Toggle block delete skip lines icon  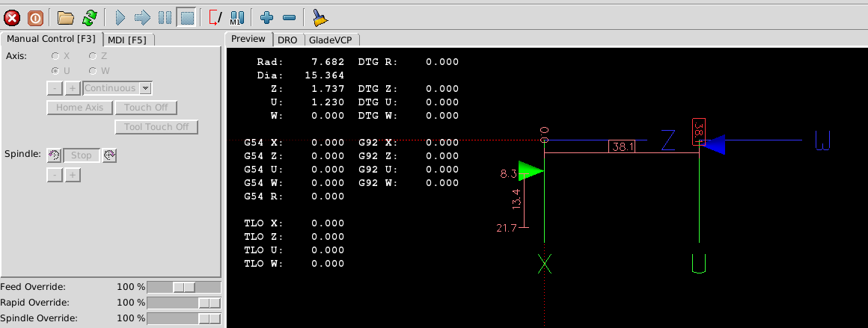[216, 16]
